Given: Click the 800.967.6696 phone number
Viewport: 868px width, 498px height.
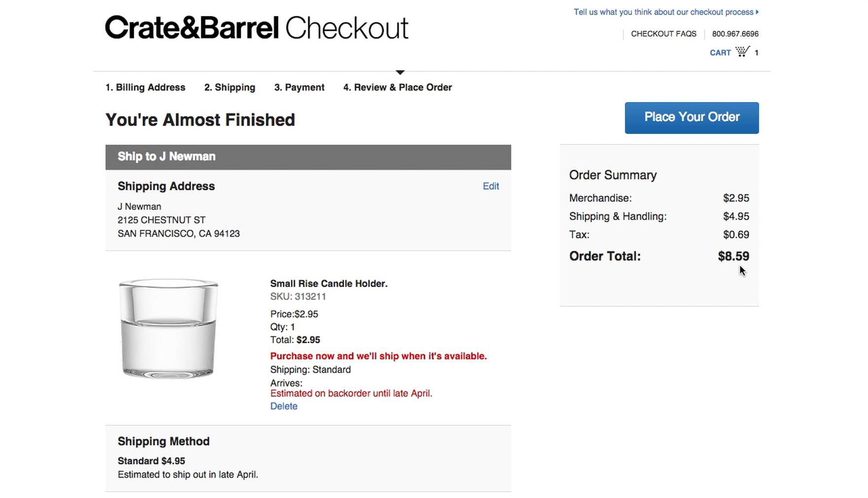Looking at the screenshot, I should click(x=735, y=34).
